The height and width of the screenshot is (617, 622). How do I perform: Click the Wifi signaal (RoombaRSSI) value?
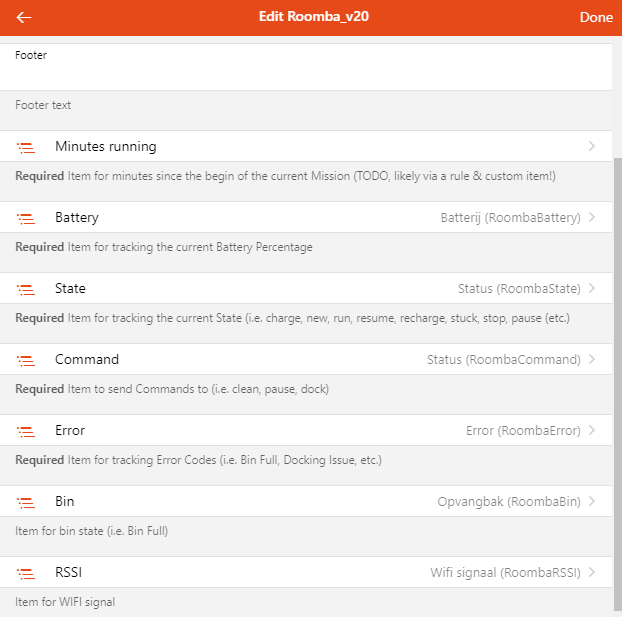click(505, 573)
